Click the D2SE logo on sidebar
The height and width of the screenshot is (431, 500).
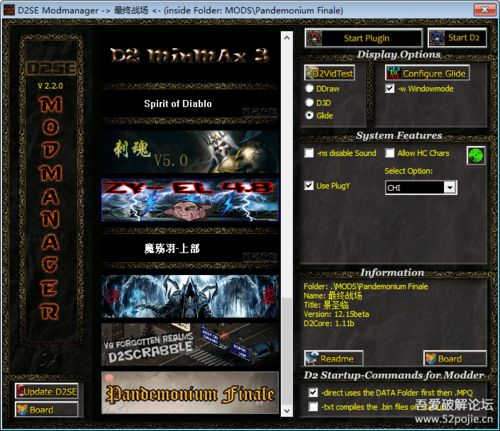click(x=51, y=68)
